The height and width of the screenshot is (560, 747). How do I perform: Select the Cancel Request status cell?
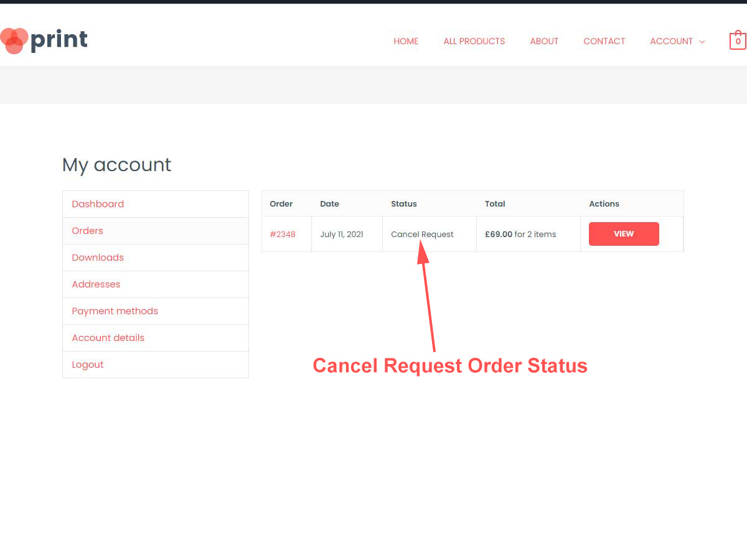pyautogui.click(x=430, y=234)
